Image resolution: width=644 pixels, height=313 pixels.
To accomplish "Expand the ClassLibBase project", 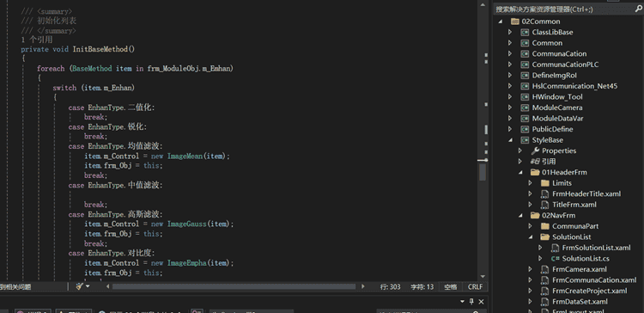I will tap(510, 32).
